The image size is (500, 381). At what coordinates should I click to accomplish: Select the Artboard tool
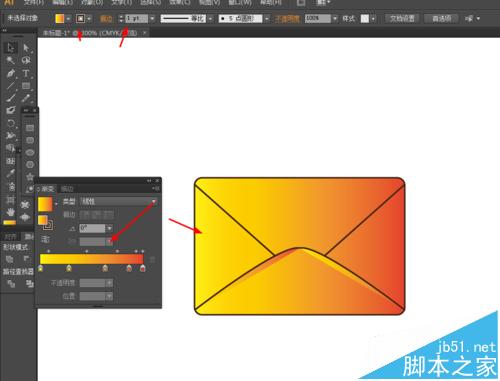[x=11, y=199]
